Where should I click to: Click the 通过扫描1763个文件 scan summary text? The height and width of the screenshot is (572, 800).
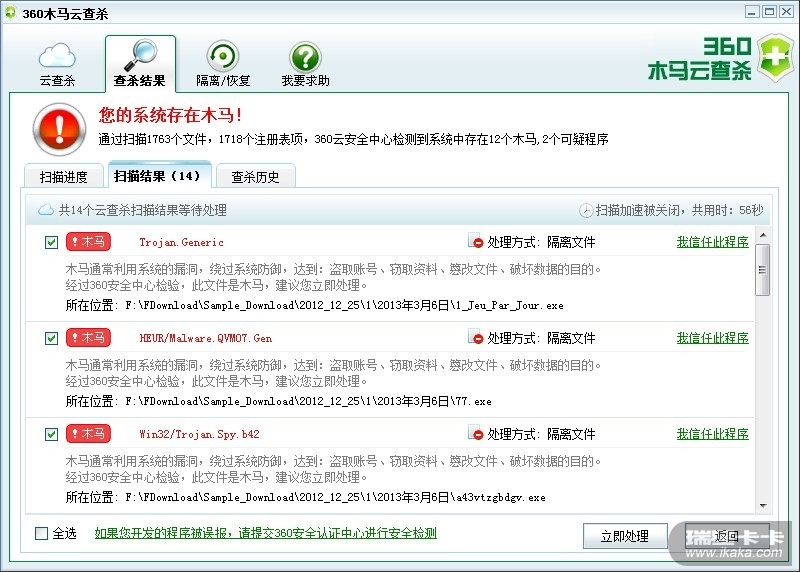(353, 139)
